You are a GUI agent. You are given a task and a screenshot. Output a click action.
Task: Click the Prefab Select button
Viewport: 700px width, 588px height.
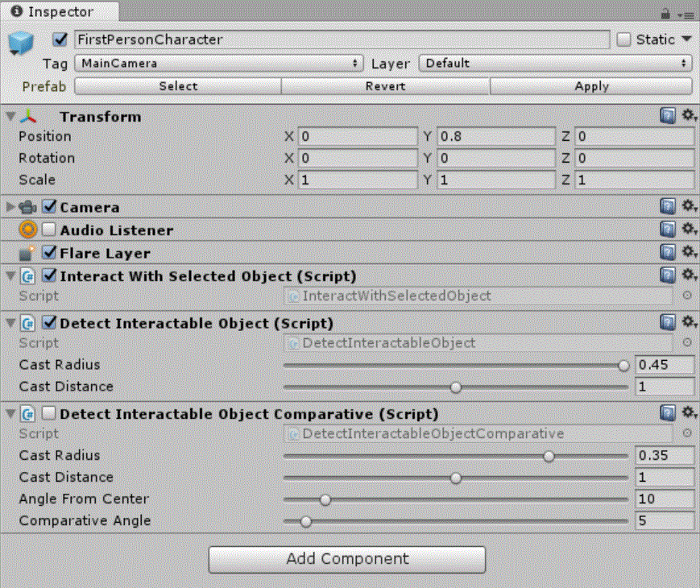tap(178, 85)
